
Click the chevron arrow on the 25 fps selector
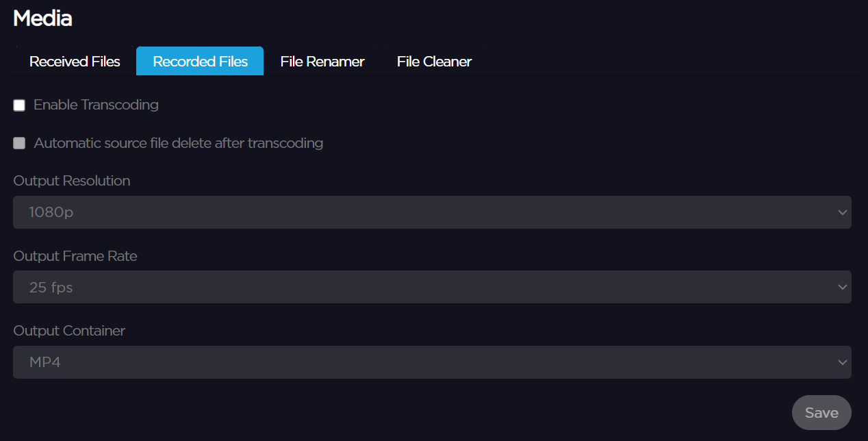point(842,288)
